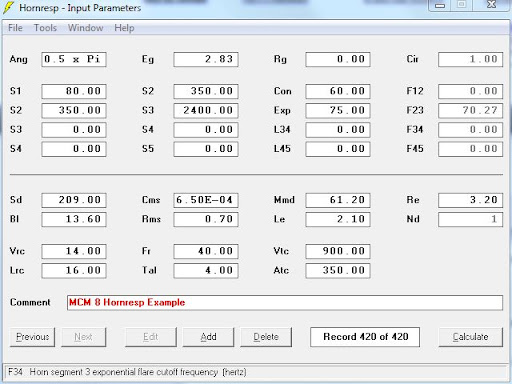The image size is (512, 384).
Task: Open the File menu
Action: coord(15,28)
